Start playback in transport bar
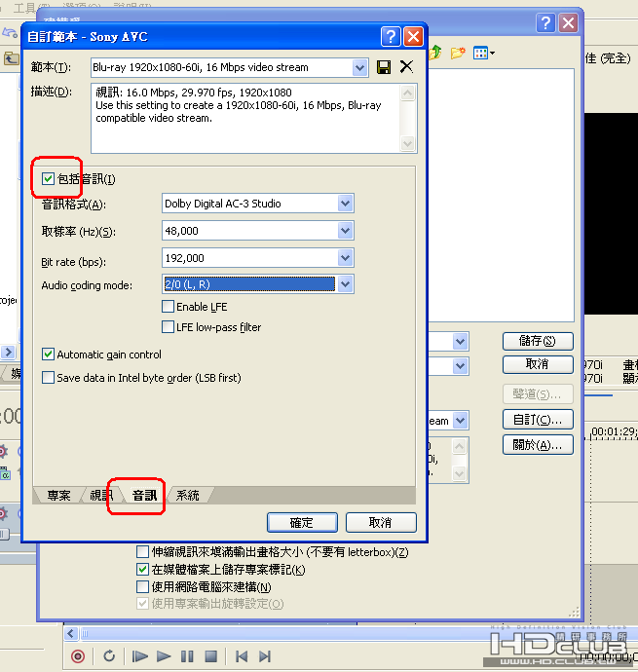The image size is (638, 672). point(164,656)
